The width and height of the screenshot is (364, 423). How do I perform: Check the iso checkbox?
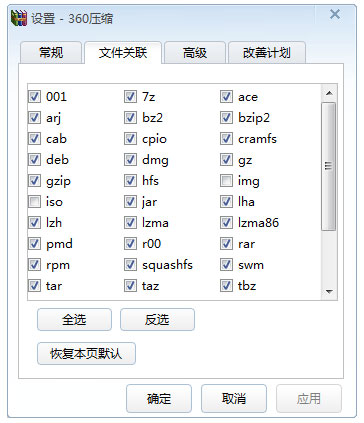pos(34,202)
